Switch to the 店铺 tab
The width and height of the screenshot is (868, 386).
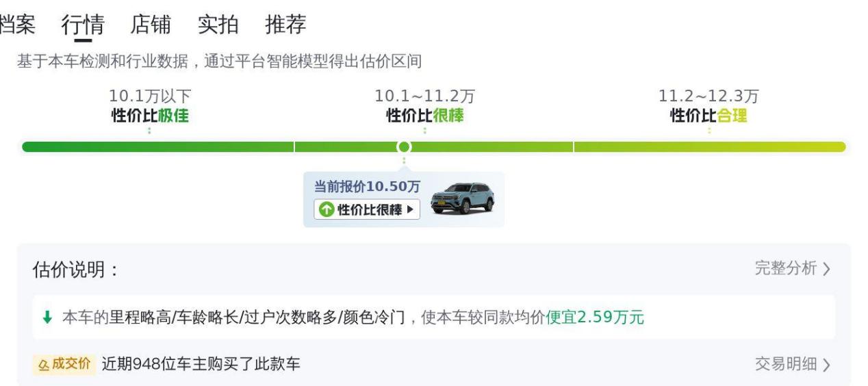click(151, 25)
